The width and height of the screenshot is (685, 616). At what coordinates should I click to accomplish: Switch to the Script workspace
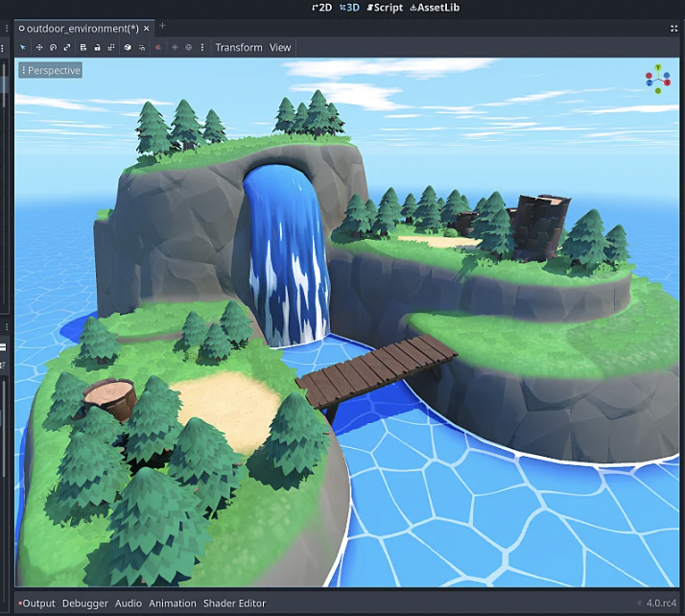click(385, 7)
